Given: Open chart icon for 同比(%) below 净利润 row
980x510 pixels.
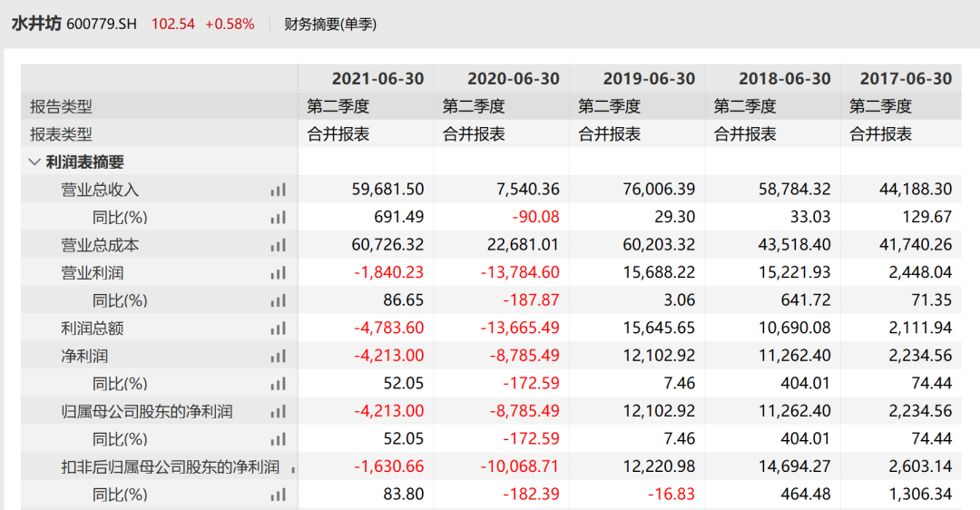Looking at the screenshot, I should [279, 385].
